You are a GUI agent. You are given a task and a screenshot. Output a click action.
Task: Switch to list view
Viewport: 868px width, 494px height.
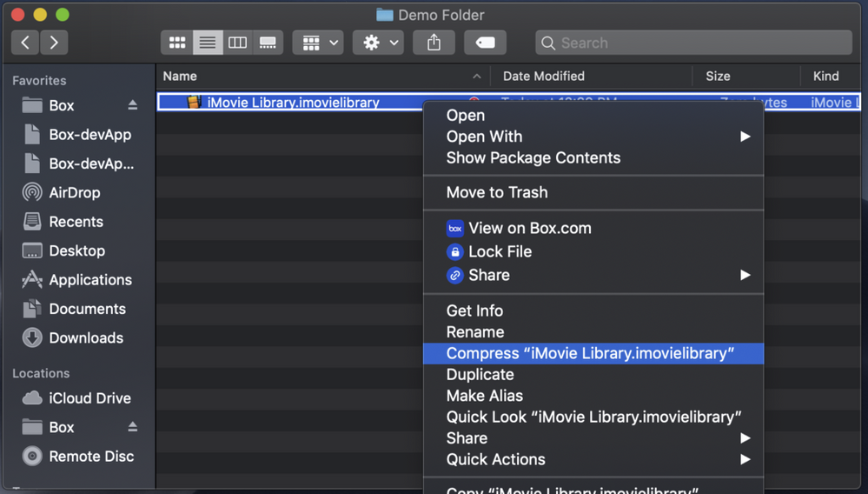[208, 43]
